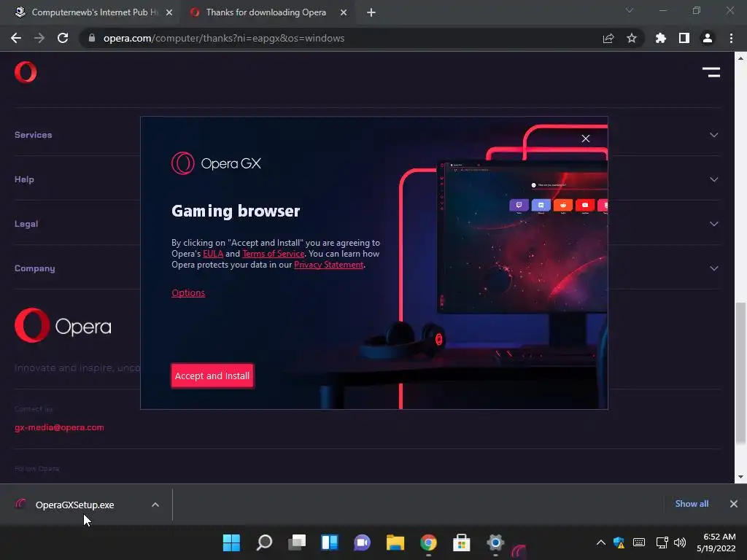
Task: Open the Windows Start menu
Action: [231, 542]
